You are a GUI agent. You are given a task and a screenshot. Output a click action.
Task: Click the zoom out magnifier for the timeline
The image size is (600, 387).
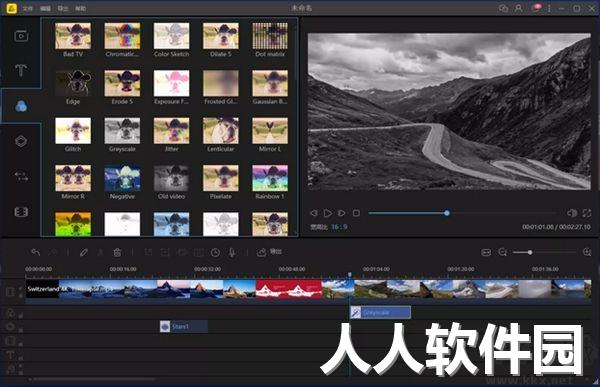(x=503, y=252)
